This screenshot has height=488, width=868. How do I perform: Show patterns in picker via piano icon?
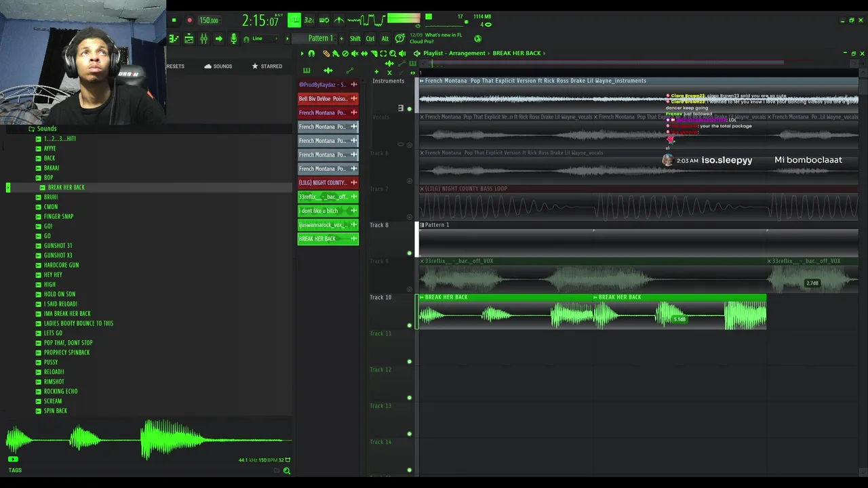click(x=307, y=70)
